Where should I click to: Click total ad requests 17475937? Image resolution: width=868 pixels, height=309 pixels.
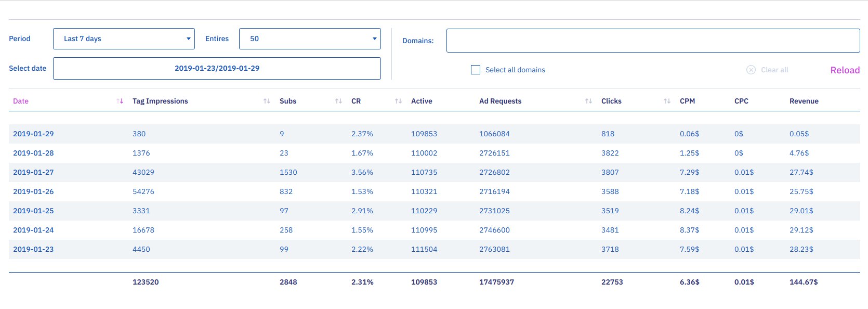[x=496, y=282]
